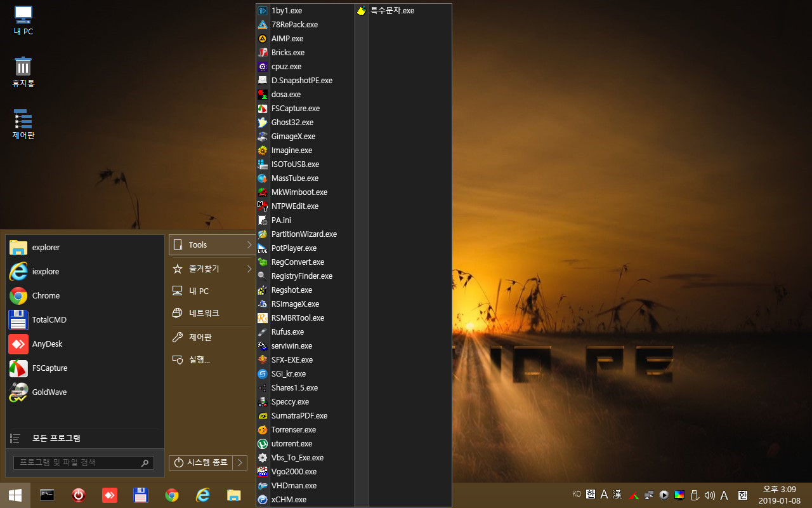Viewport: 812px width, 508px height.
Task: Start utorrent.exe
Action: 305,444
